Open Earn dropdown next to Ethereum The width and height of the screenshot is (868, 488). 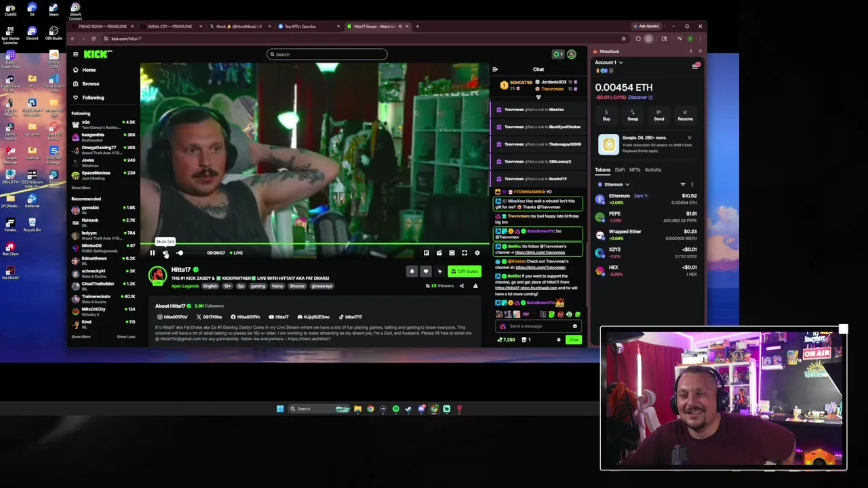pyautogui.click(x=641, y=196)
